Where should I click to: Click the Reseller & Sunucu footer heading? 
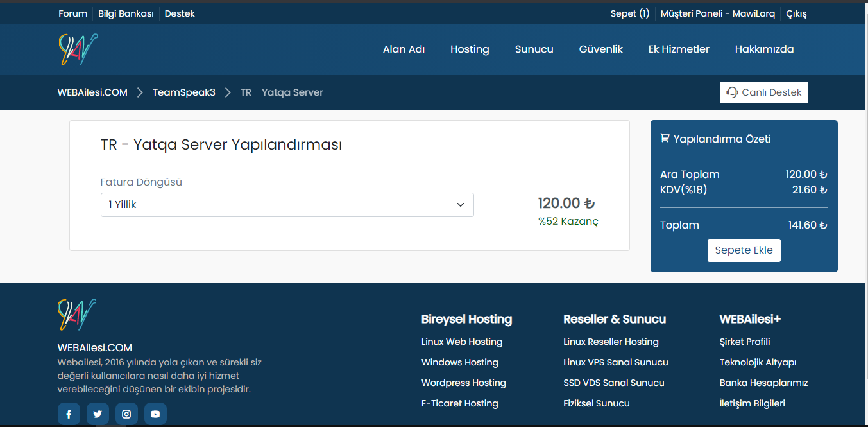click(x=615, y=319)
